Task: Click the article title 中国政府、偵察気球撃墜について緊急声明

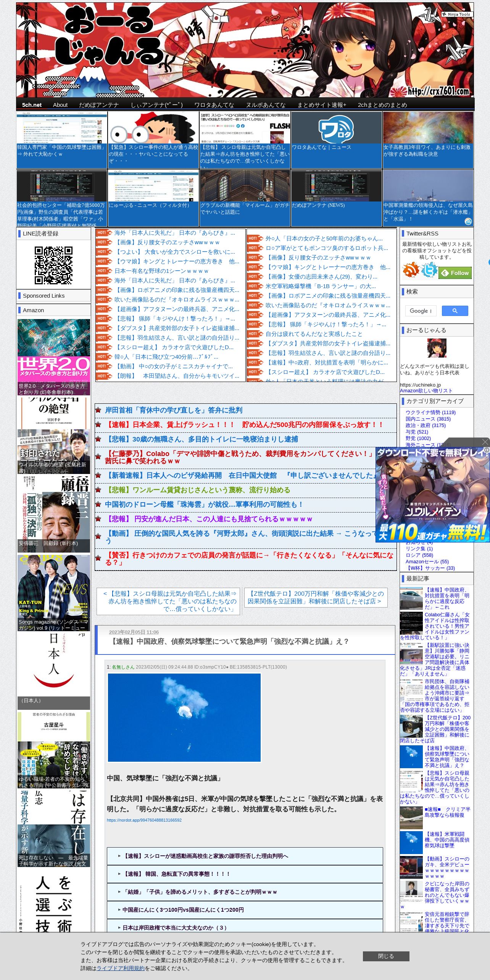Action: (229, 642)
